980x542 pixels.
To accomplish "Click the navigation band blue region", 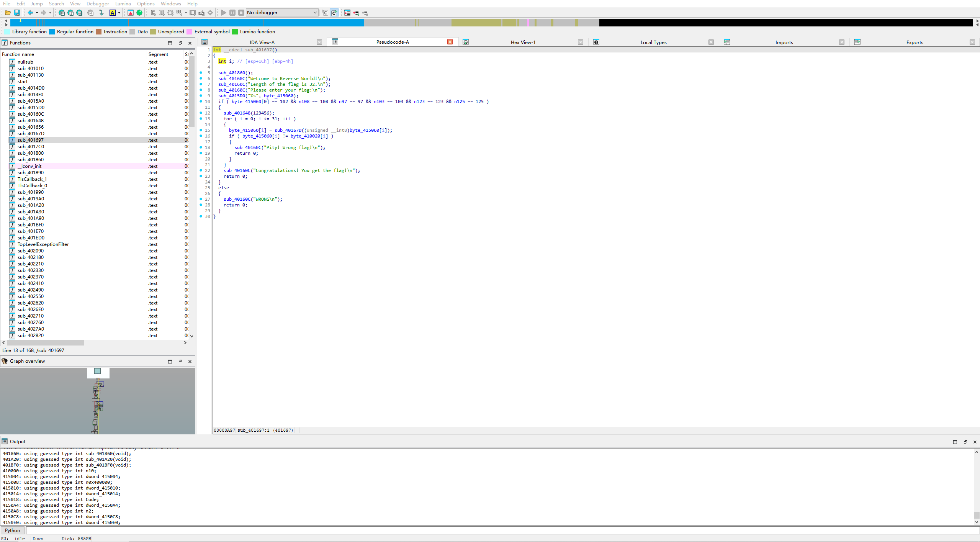I will [191, 23].
